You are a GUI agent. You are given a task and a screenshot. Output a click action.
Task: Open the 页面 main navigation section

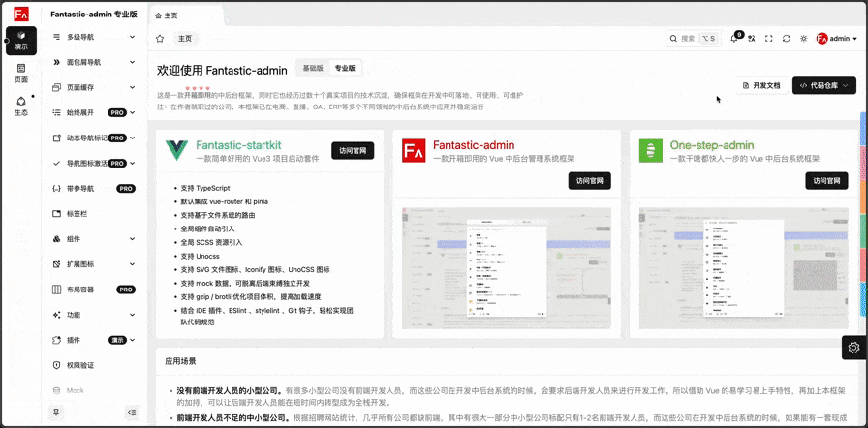pos(21,74)
